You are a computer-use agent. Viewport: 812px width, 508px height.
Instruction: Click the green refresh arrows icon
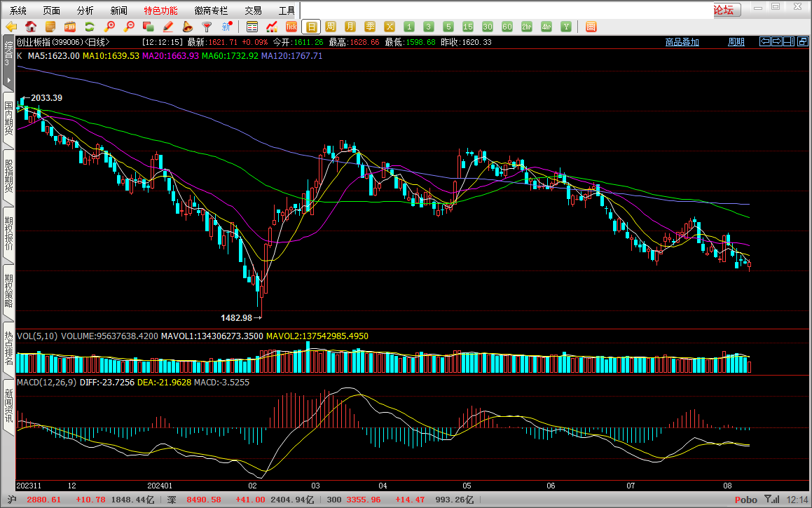pos(90,27)
